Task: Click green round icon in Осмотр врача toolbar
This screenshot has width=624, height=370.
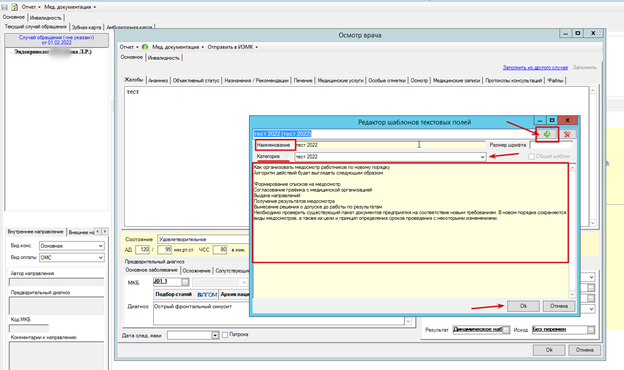Action: click(145, 47)
